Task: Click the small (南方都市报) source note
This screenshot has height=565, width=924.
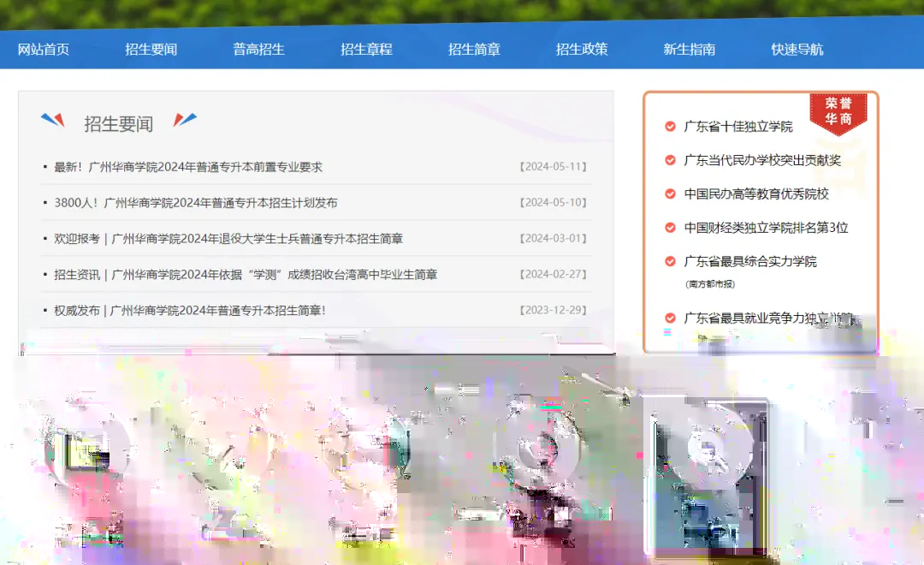Action: (710, 284)
